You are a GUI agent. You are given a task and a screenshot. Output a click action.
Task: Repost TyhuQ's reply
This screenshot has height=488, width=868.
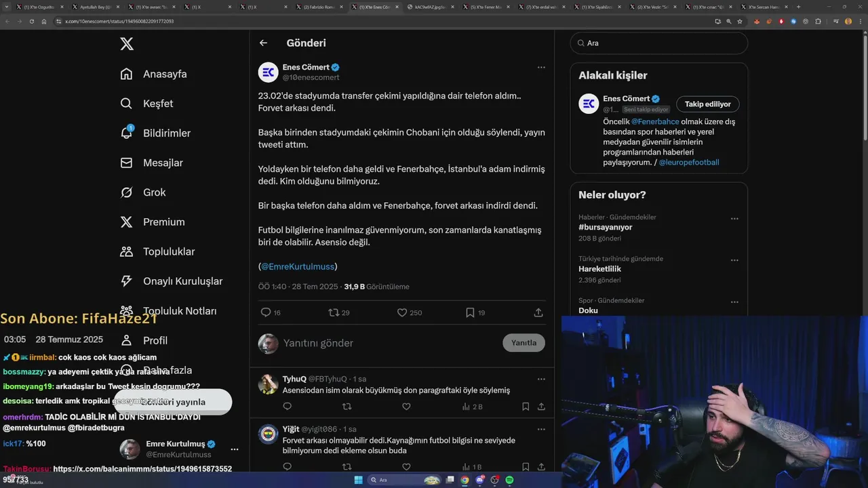pos(347,407)
